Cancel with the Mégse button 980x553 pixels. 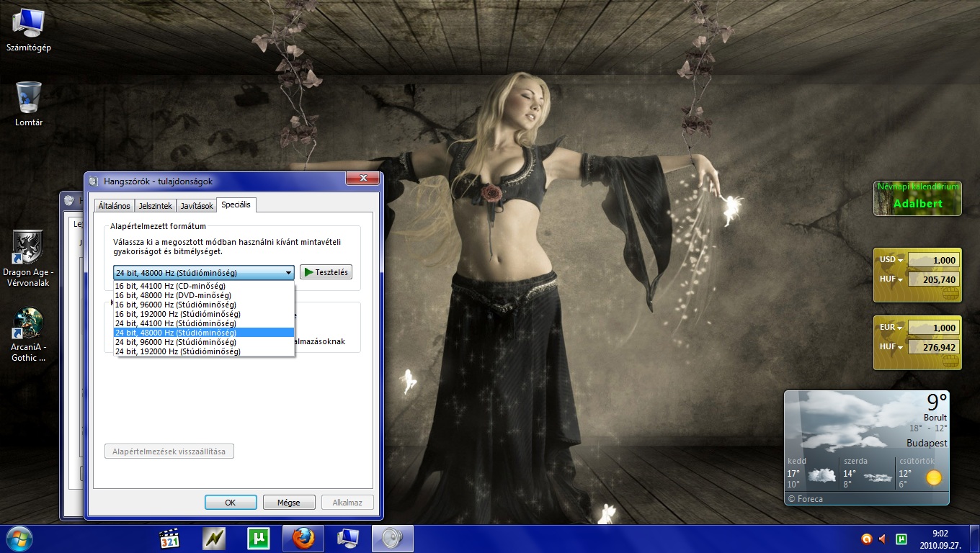pyautogui.click(x=289, y=503)
